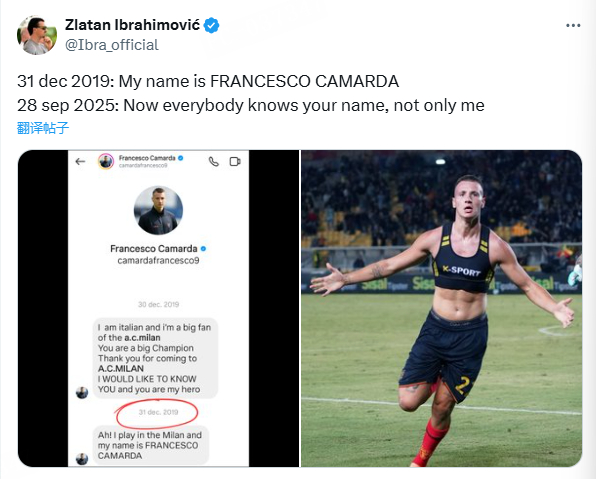Open the @Ibra_official handle link

click(x=112, y=45)
